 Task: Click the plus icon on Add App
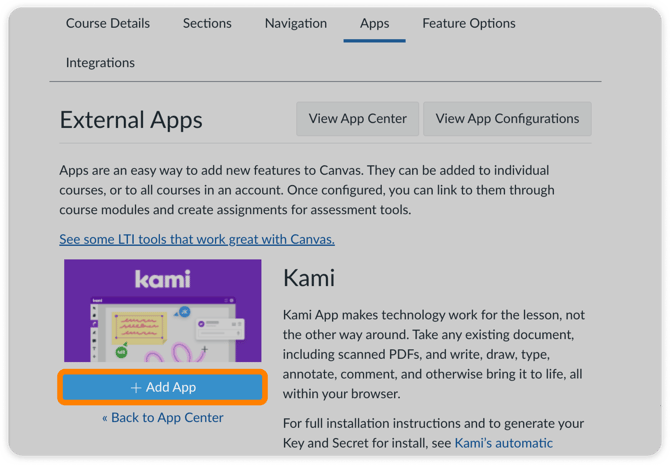136,388
